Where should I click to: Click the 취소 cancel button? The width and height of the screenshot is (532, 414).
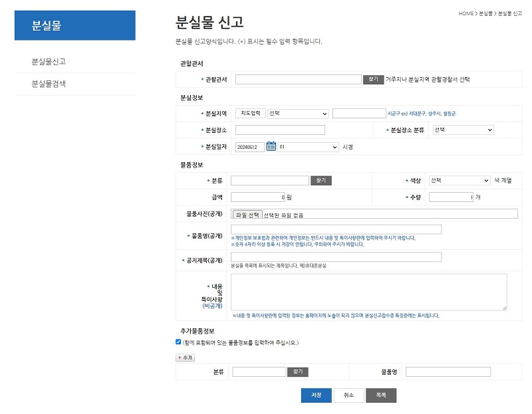[x=348, y=395]
